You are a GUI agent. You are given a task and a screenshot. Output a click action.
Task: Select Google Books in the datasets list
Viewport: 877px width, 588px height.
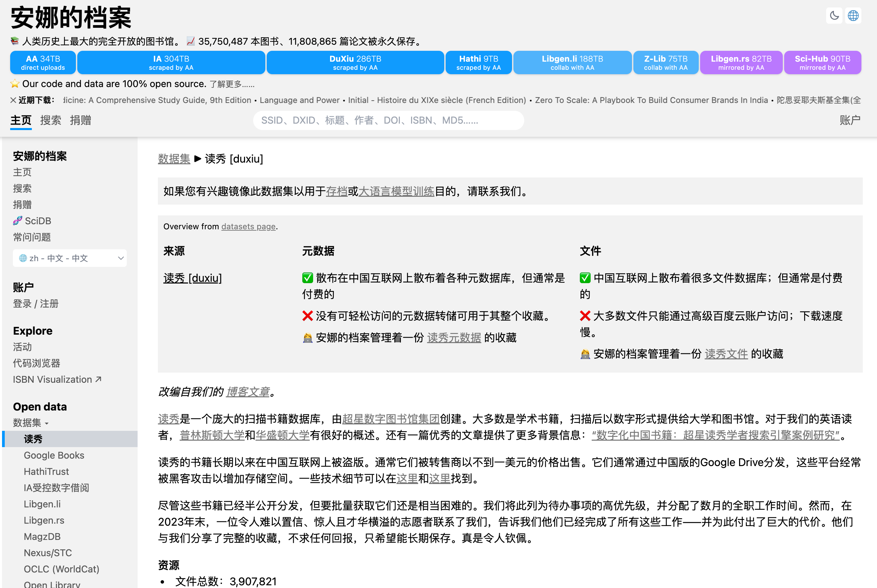[54, 455]
